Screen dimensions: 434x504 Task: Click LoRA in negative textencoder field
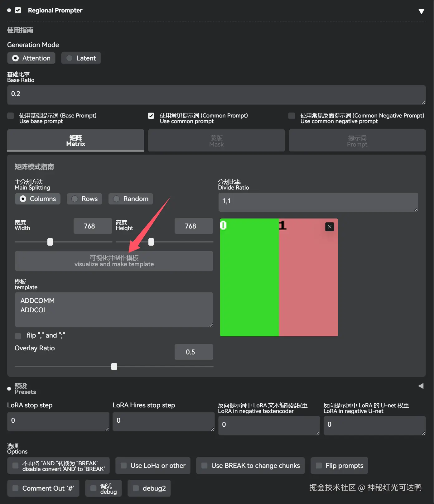coord(269,425)
